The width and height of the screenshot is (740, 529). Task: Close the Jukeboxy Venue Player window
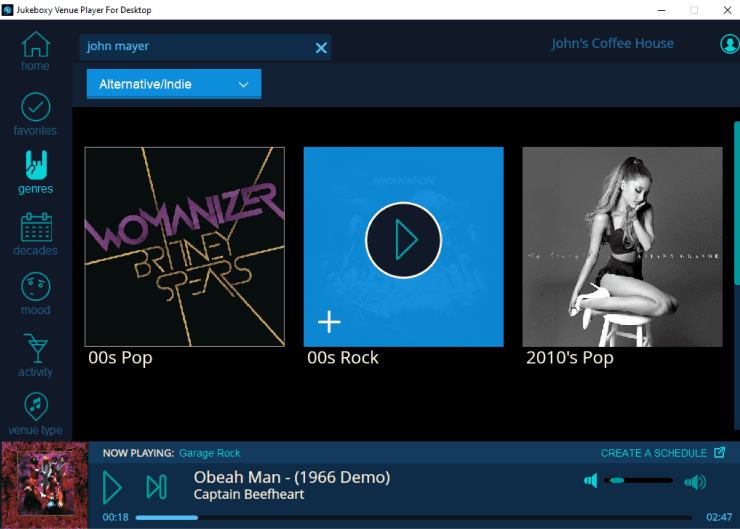pos(727,10)
